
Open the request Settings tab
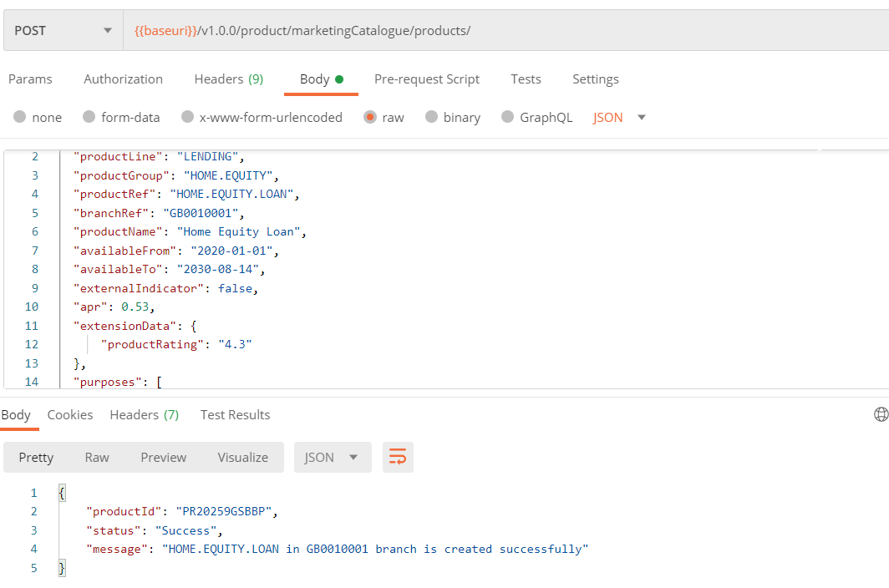click(x=595, y=79)
